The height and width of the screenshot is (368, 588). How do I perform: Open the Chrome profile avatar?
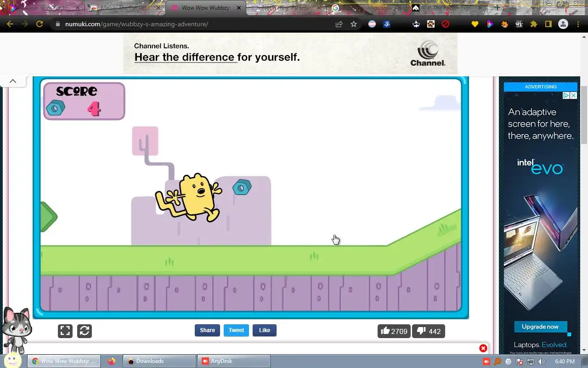(563, 24)
